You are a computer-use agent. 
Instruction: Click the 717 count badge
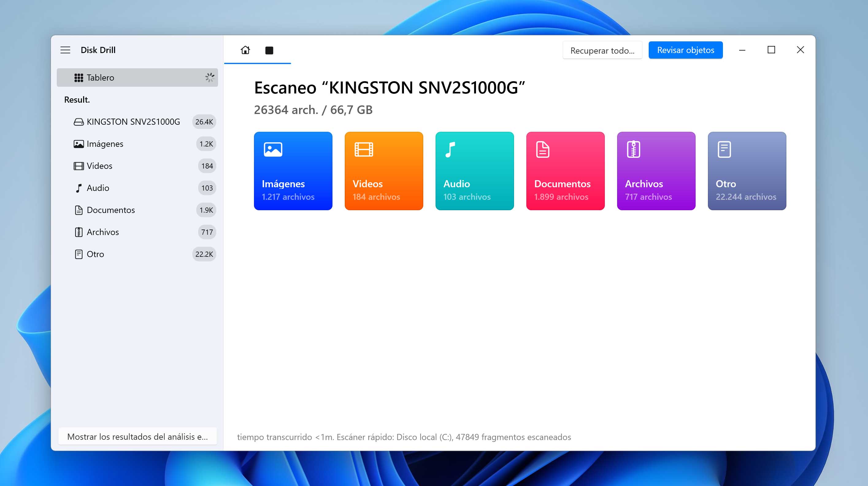pos(207,232)
